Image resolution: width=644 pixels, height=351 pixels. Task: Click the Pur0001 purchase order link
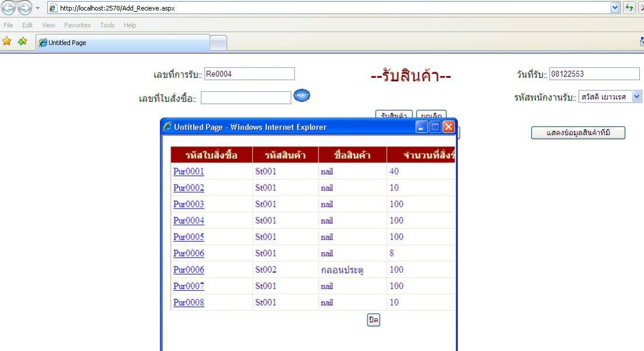[x=188, y=171]
